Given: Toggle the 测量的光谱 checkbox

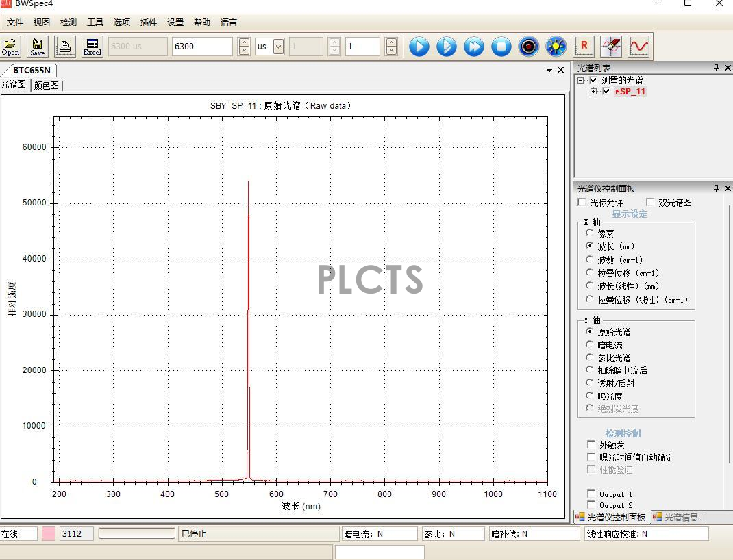Looking at the screenshot, I should pyautogui.click(x=593, y=80).
